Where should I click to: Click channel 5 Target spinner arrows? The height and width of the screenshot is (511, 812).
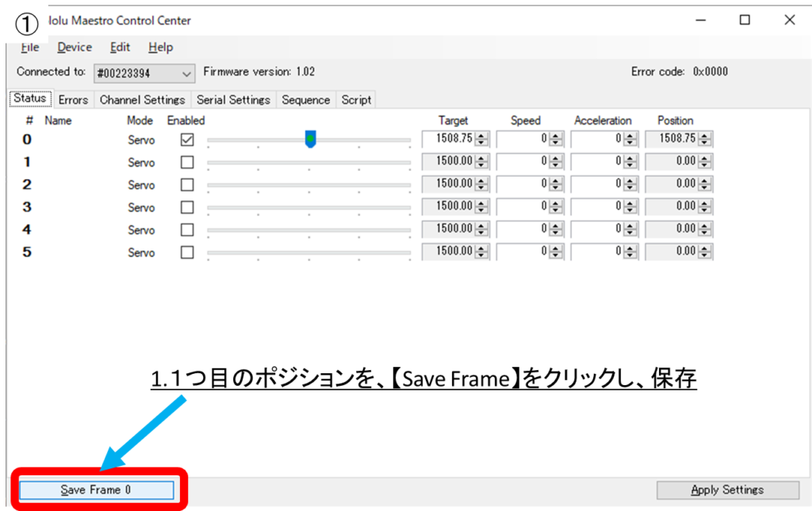[481, 251]
